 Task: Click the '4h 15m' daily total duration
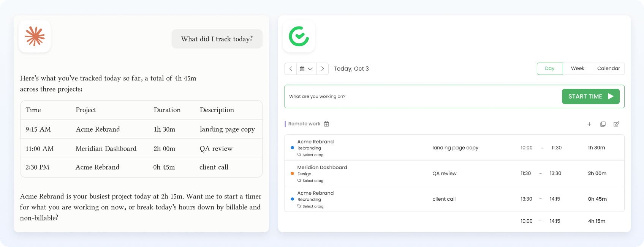coord(597,221)
